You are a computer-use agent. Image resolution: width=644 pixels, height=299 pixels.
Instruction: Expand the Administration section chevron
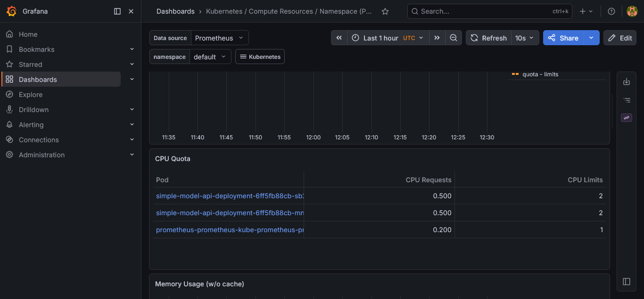[132, 155]
